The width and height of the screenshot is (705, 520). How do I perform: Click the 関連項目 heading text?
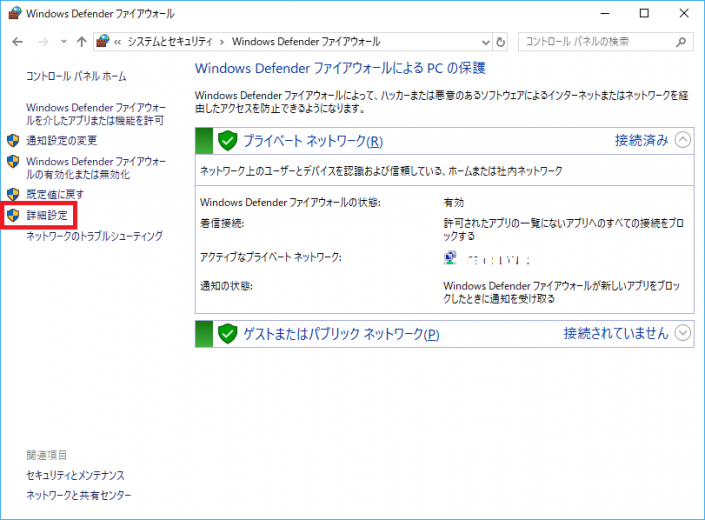[x=47, y=455]
